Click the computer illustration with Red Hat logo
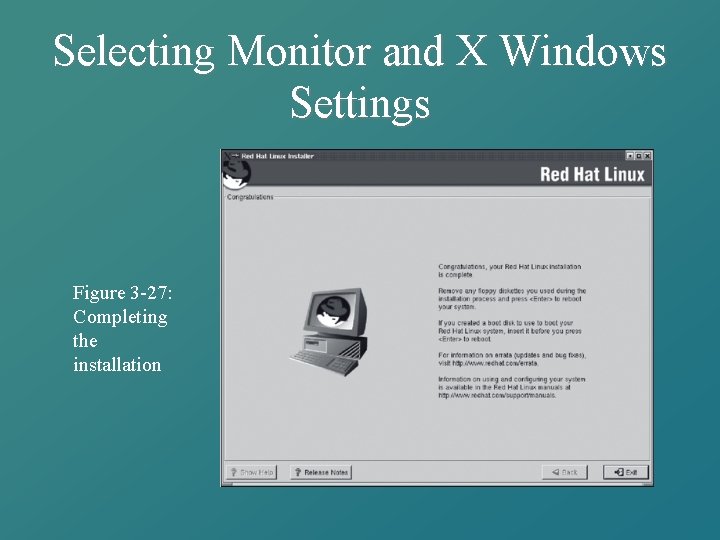This screenshot has width=720, height=540. (x=330, y=332)
